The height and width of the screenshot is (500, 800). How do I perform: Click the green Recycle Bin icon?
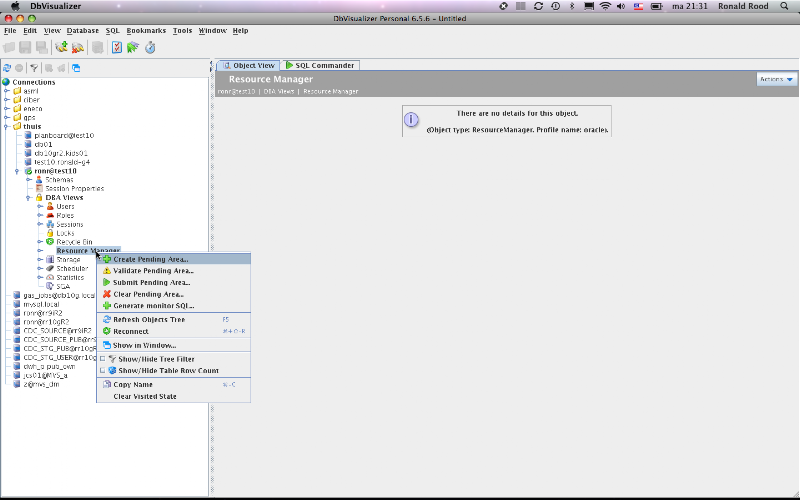tap(50, 242)
